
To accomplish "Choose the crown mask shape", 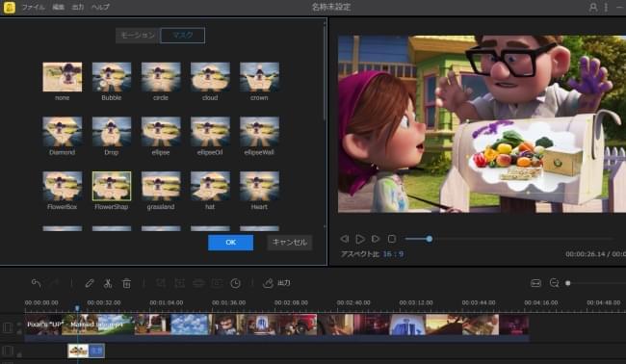I will click(x=259, y=77).
